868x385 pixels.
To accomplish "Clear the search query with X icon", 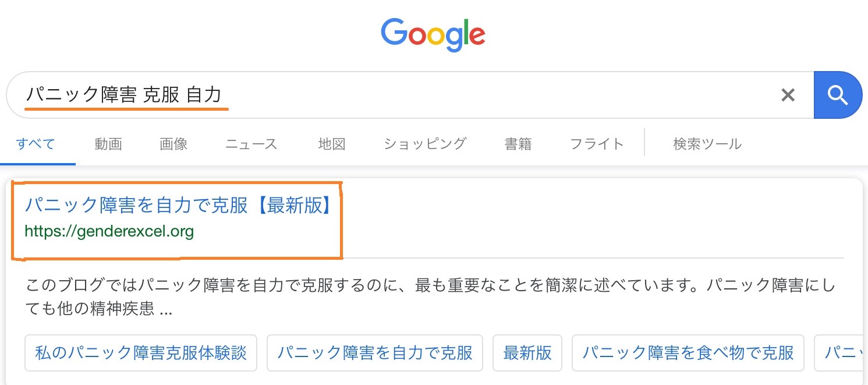I will tap(788, 95).
